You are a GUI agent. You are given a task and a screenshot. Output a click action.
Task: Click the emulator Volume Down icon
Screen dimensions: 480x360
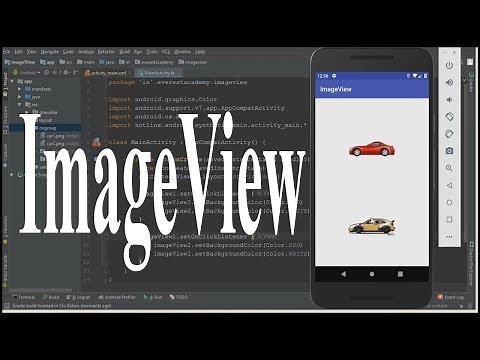tap(449, 99)
